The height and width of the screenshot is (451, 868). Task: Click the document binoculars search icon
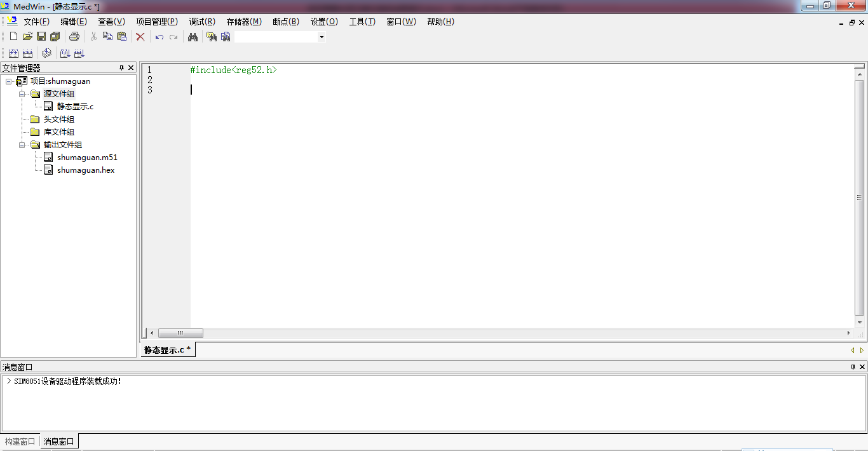[x=226, y=37]
